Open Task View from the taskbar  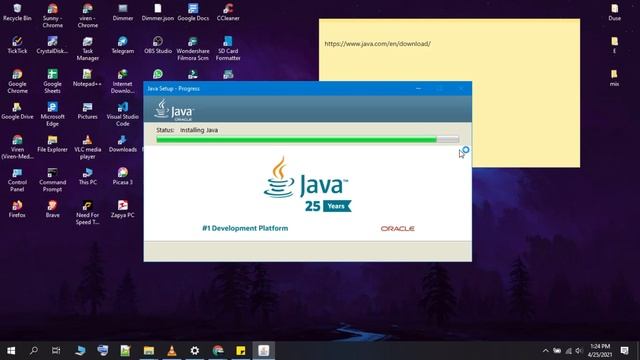(56, 350)
